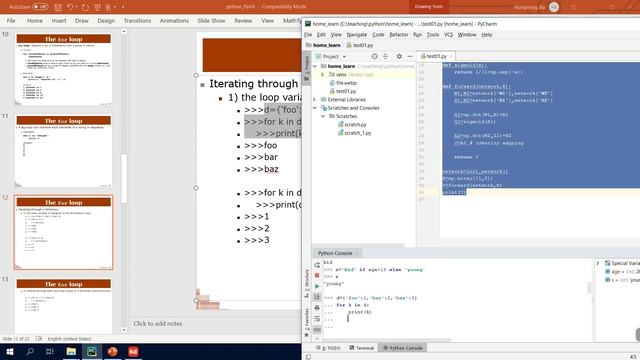Screen dimensions: 640x360
Task: Expand Special Variables in console variables pane
Action: 598,263
